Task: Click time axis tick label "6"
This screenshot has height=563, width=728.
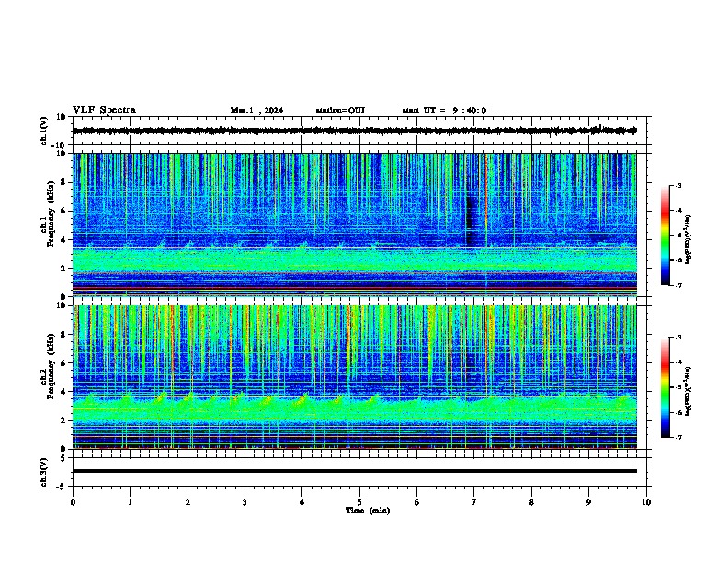Action: pyautogui.click(x=417, y=502)
